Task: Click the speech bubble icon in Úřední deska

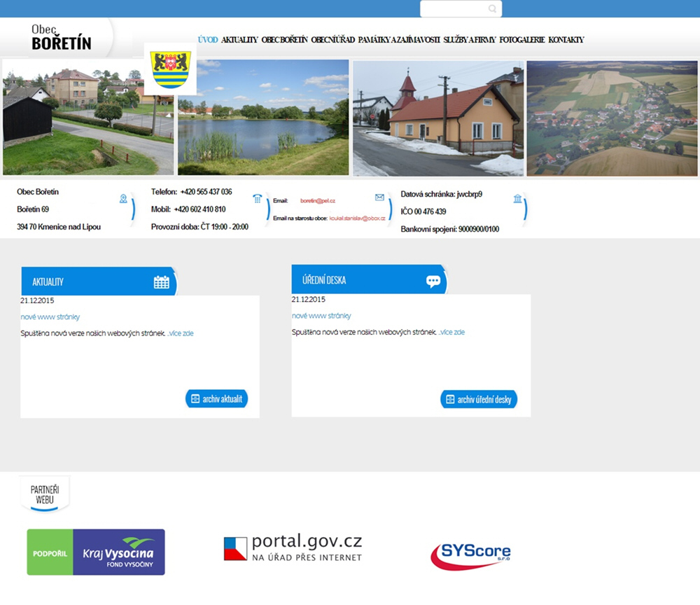Action: coord(433,281)
